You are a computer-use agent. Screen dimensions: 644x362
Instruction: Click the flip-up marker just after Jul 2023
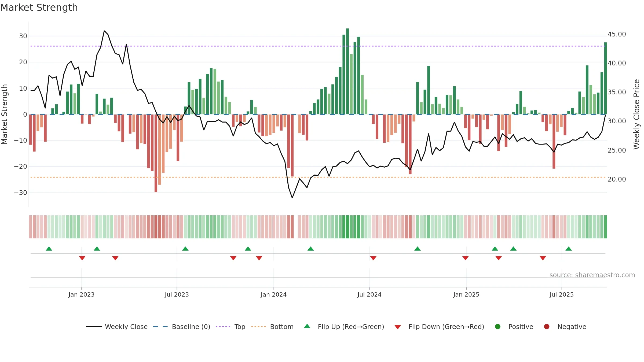[185, 249]
